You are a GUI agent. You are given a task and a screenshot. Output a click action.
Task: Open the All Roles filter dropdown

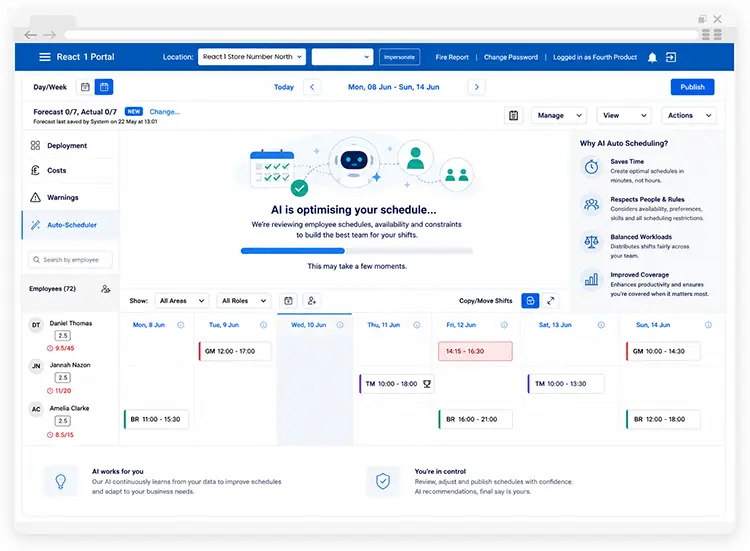[244, 301]
